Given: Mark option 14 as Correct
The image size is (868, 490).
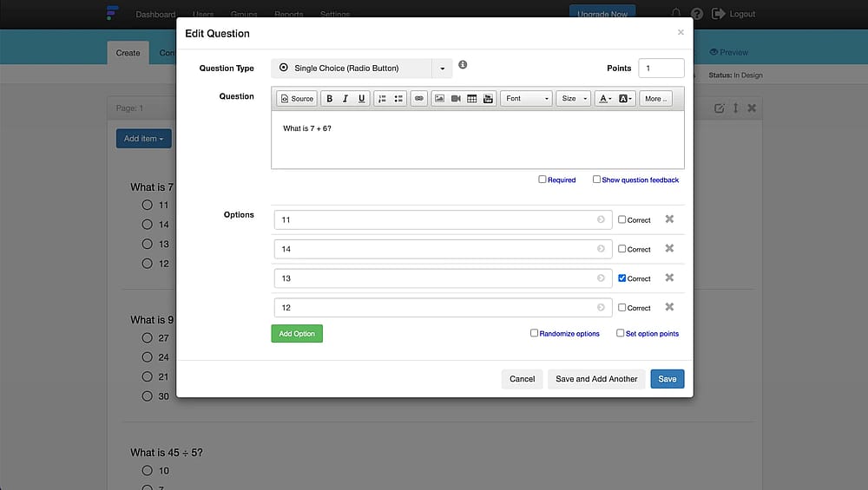Looking at the screenshot, I should click(622, 249).
